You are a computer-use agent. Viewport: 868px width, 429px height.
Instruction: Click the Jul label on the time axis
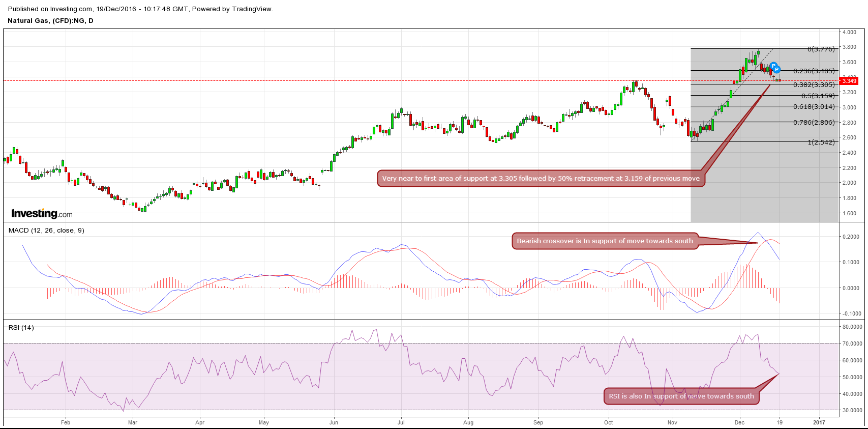[x=401, y=422]
